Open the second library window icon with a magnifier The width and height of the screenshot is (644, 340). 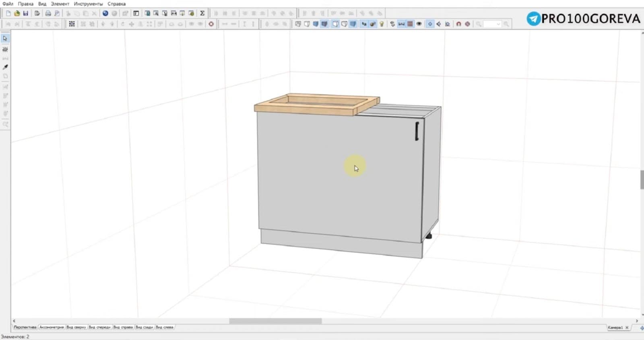(x=156, y=13)
